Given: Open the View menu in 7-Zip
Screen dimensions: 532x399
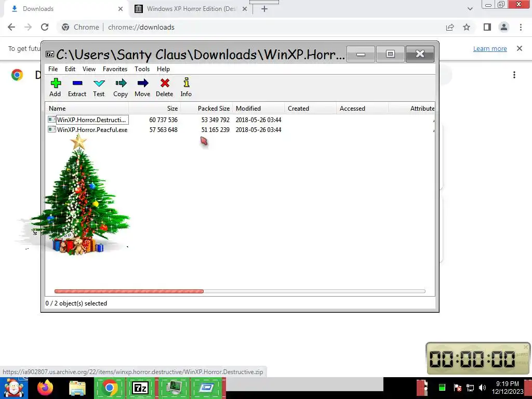Looking at the screenshot, I should coord(89,69).
